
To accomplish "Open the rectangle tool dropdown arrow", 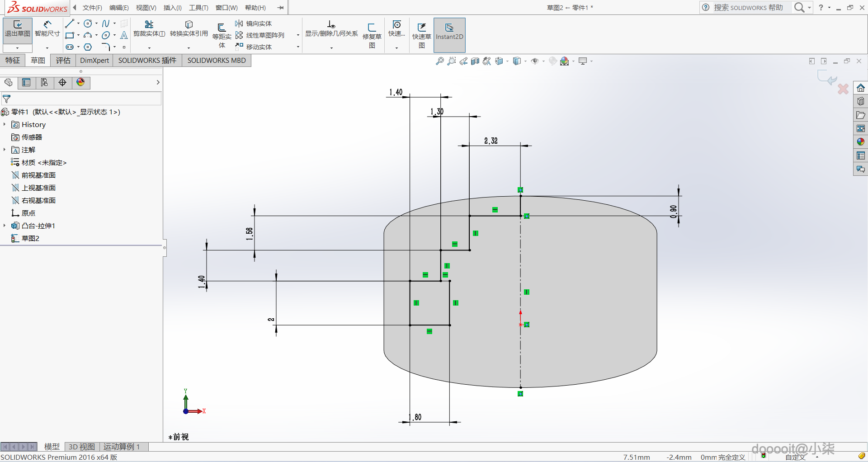I will click(x=78, y=35).
